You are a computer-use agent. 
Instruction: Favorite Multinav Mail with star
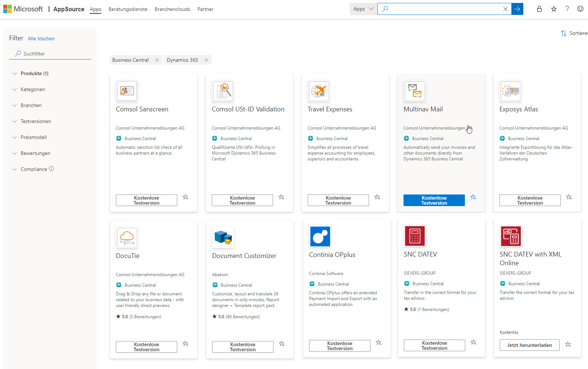[x=473, y=197]
